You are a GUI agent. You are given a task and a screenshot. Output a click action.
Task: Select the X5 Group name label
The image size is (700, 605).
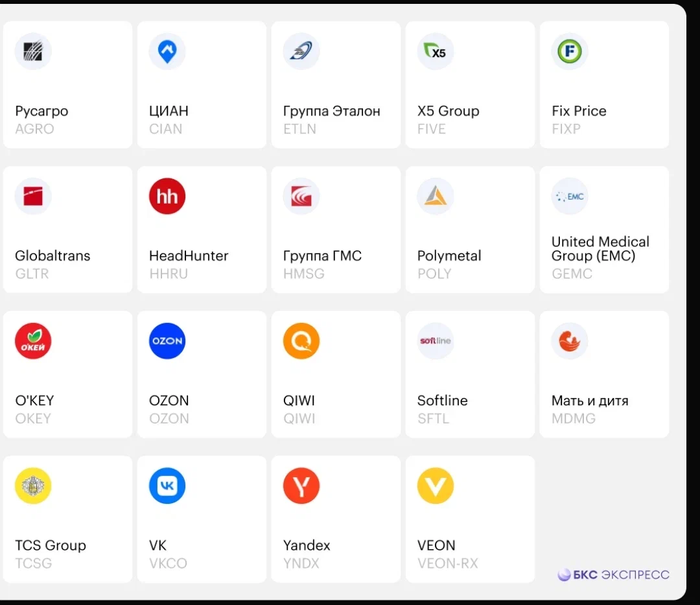[x=449, y=111]
